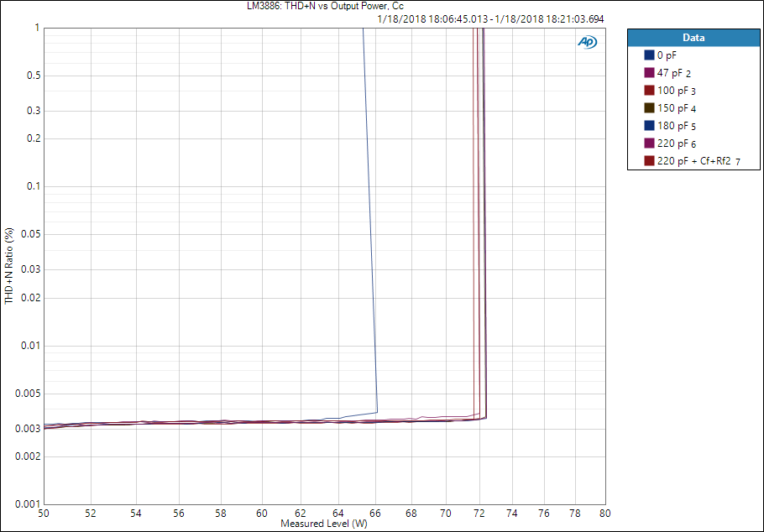Select the '47 pF' legend entry text
The width and height of the screenshot is (764, 532).
tap(674, 73)
